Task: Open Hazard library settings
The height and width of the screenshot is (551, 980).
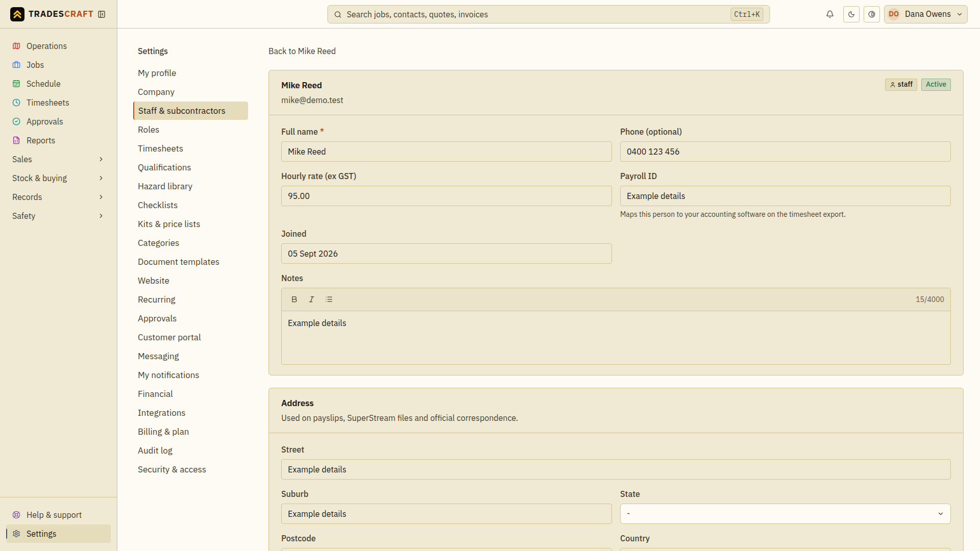Action: point(190,186)
